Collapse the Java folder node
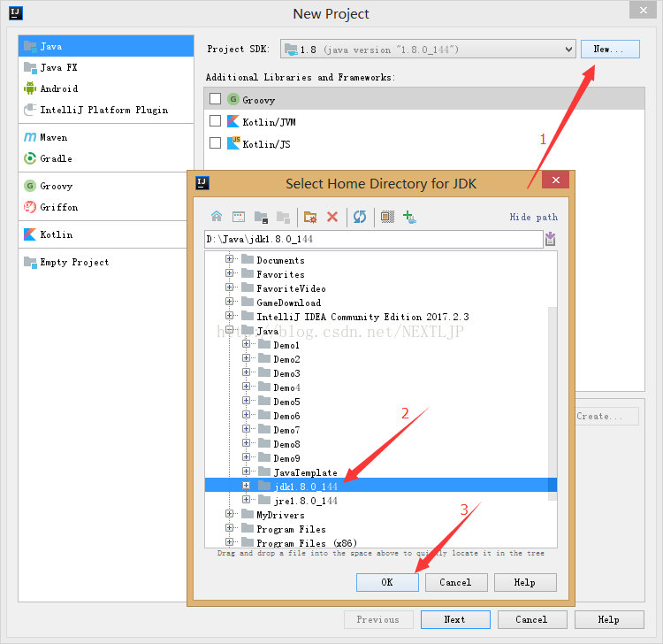Viewport: 663px width, 644px height. [229, 330]
